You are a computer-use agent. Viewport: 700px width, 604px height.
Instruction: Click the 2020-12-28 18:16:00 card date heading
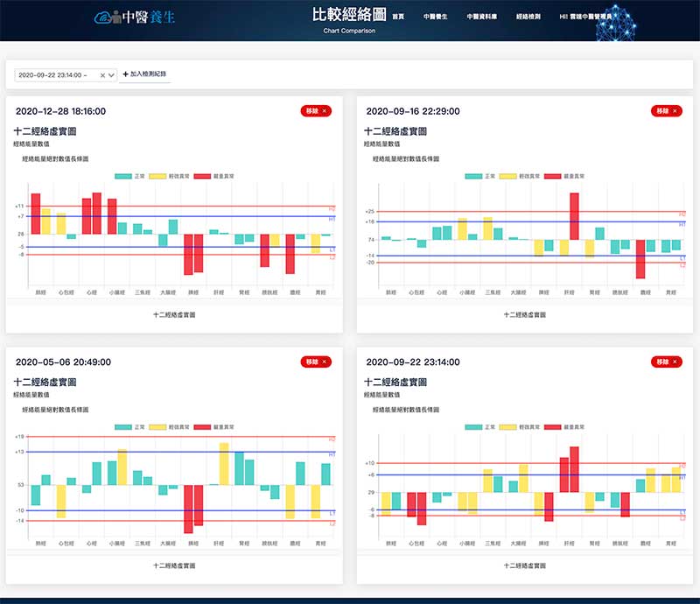tap(60, 111)
